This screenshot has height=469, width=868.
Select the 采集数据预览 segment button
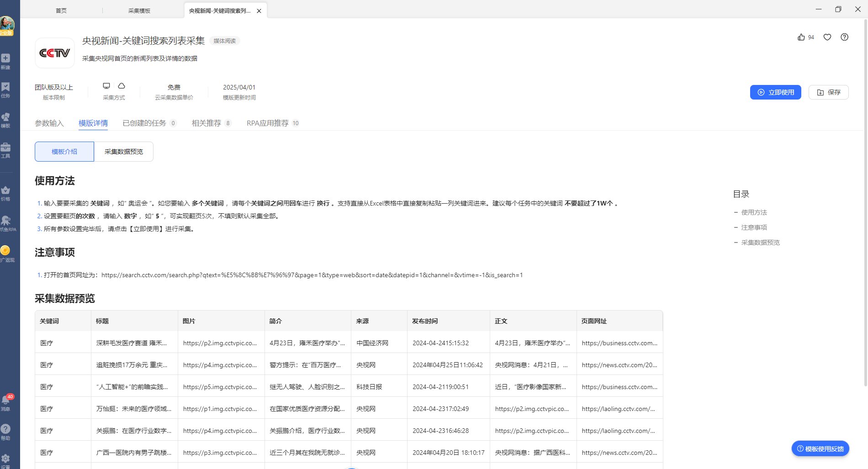coord(124,152)
